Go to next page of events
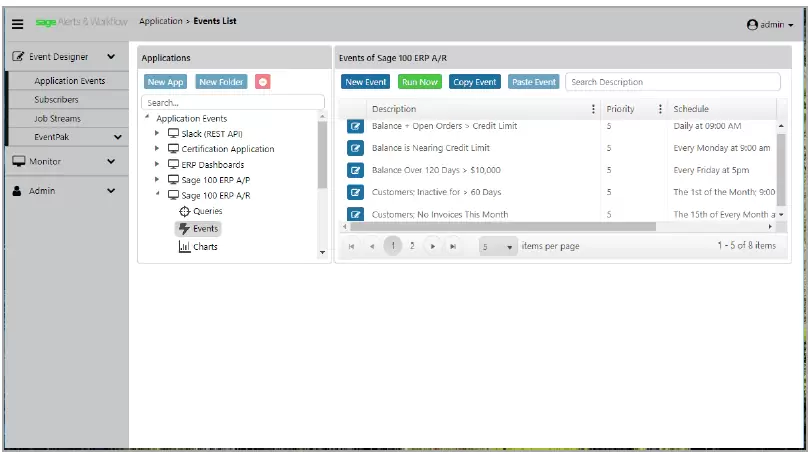Viewport: 808px width, 452px height. coord(432,246)
